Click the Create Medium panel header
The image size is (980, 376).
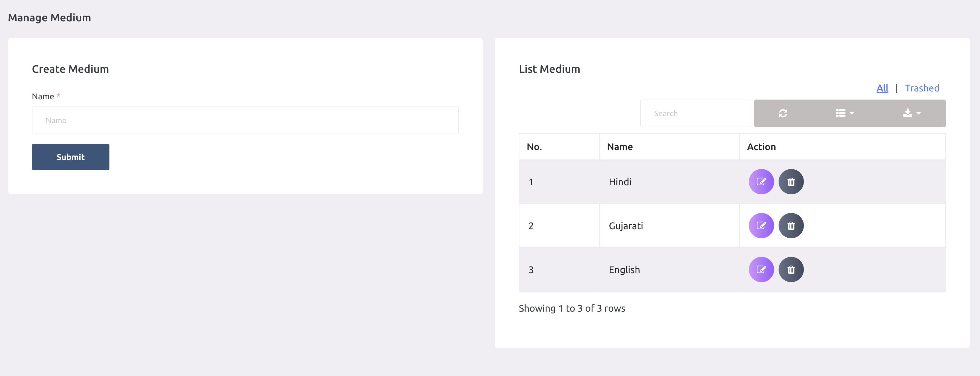click(x=70, y=68)
